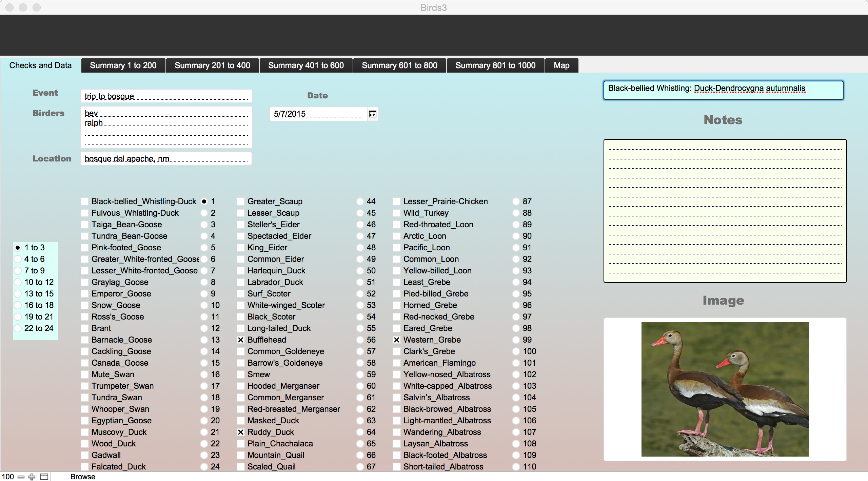This screenshot has height=481, width=868.
Task: Select radio button 99 for Western_Grebe
Action: (x=516, y=340)
